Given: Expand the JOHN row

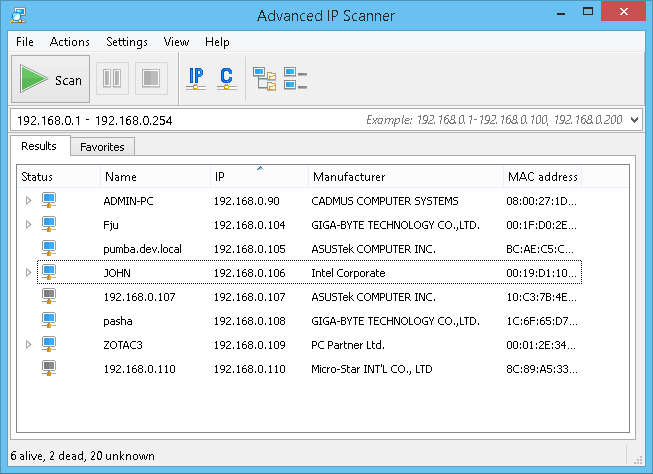Looking at the screenshot, I should point(28,273).
